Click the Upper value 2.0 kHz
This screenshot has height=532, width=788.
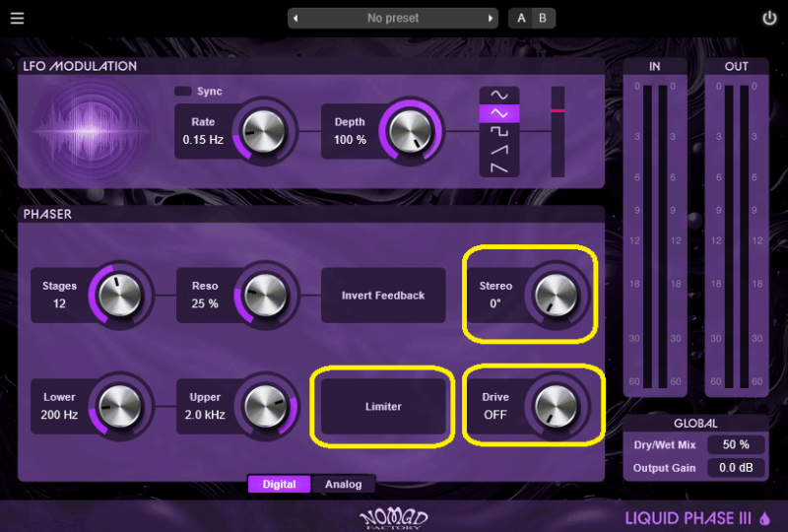pos(205,415)
